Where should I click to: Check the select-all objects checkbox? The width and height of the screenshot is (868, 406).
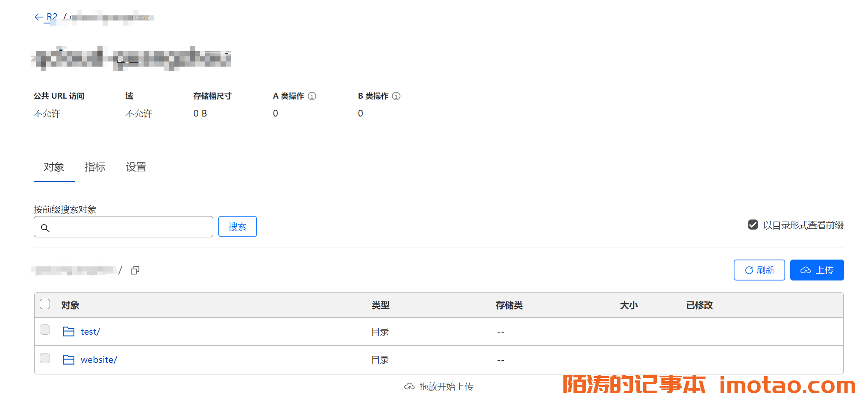click(45, 304)
